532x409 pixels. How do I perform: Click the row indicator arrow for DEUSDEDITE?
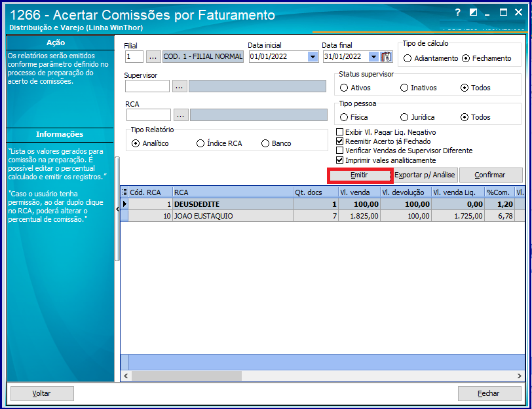124,204
